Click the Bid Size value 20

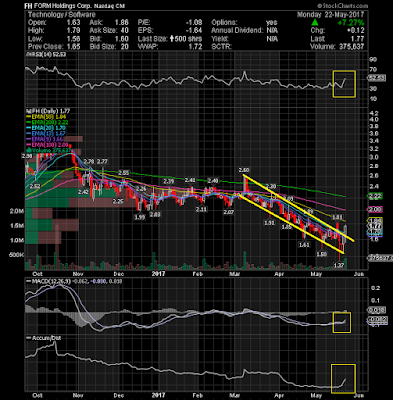125,47
